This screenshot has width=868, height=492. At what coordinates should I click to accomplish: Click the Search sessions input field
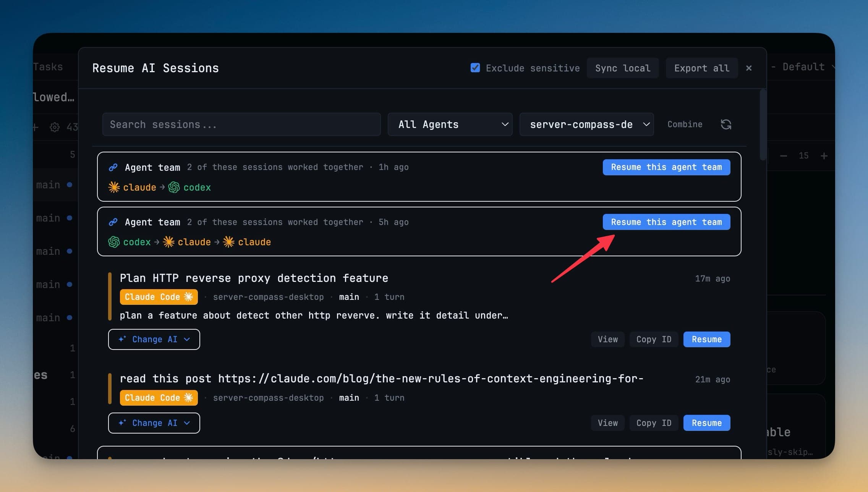pyautogui.click(x=241, y=124)
